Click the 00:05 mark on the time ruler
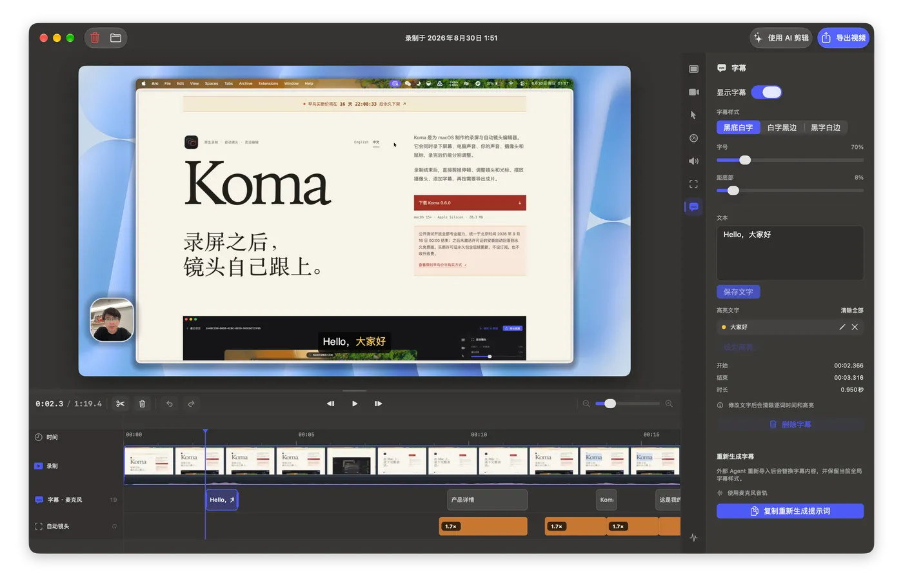 pos(306,435)
